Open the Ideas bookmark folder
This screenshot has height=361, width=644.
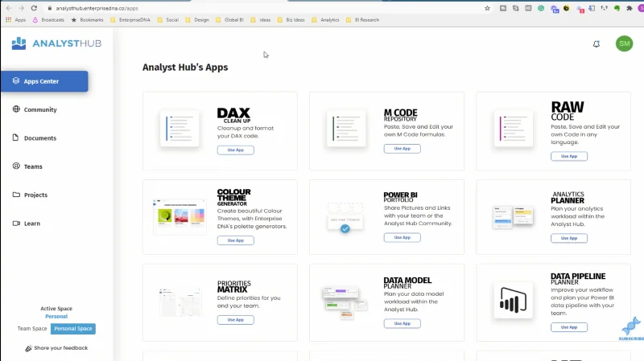pos(260,19)
